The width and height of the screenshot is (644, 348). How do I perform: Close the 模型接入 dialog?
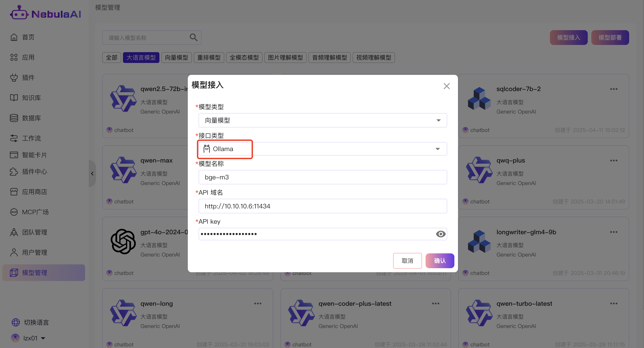[x=447, y=86]
